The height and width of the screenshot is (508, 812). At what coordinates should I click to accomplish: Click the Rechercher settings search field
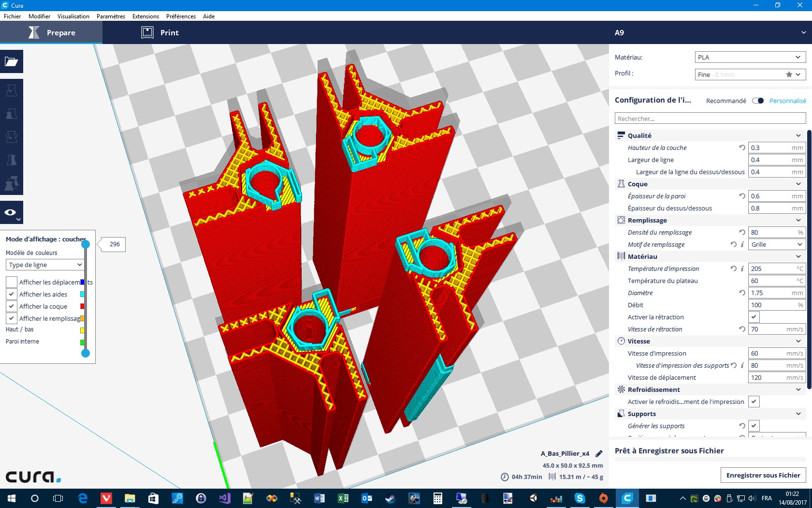point(710,119)
